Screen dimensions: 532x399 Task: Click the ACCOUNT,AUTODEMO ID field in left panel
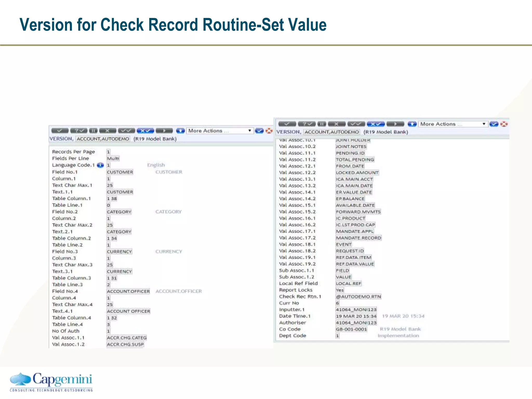pyautogui.click(x=103, y=139)
